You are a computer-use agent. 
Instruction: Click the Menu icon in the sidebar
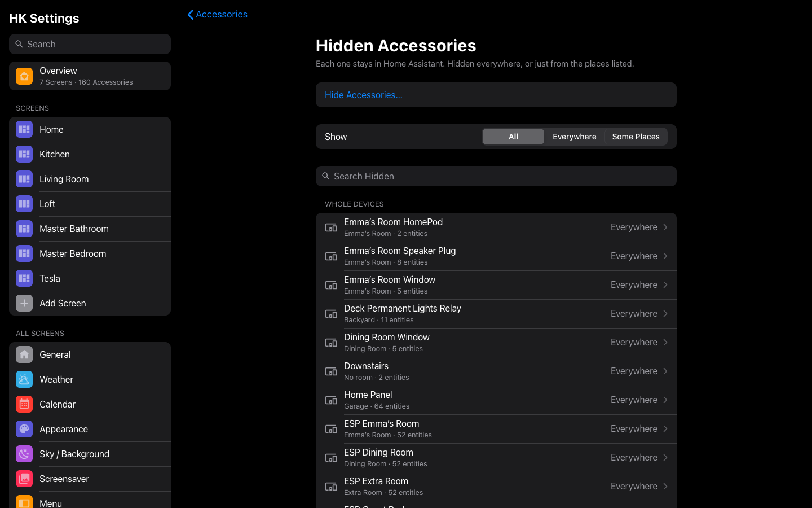click(24, 502)
